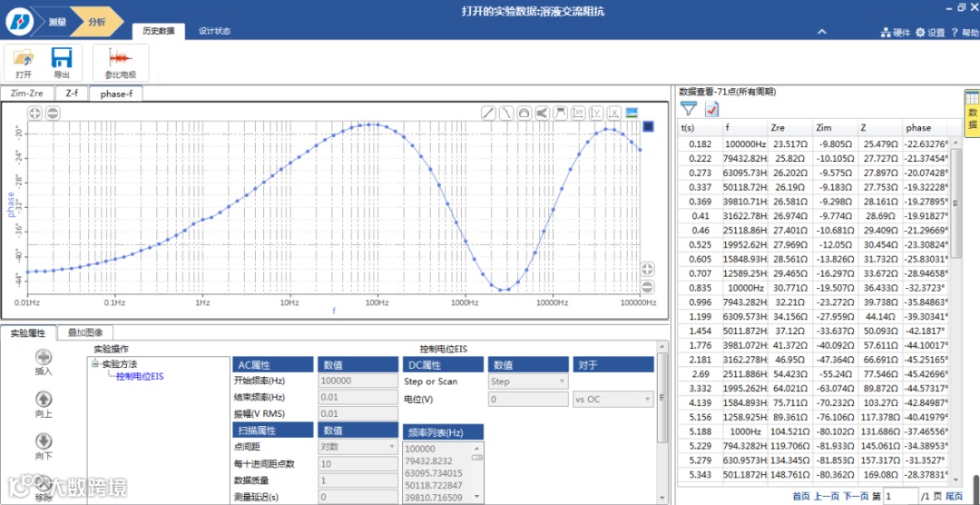This screenshot has height=505, width=980.
Task: Go to 下一页 next page
Action: 857,496
